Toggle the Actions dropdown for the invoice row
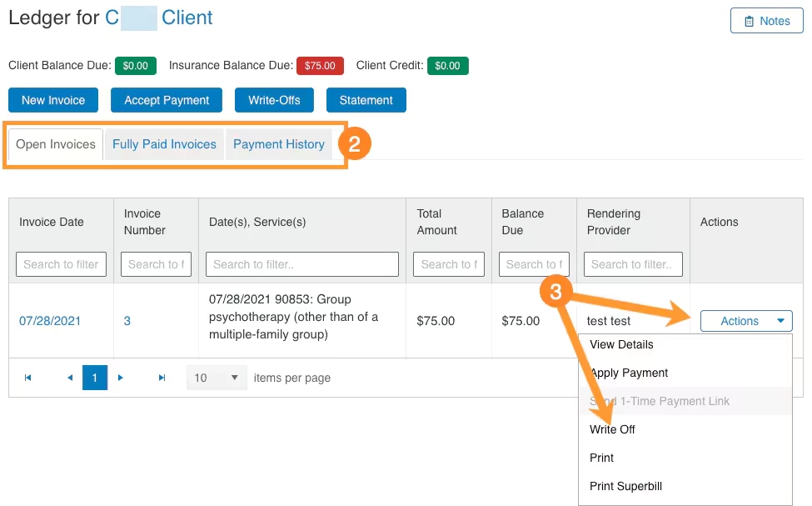 [746, 321]
